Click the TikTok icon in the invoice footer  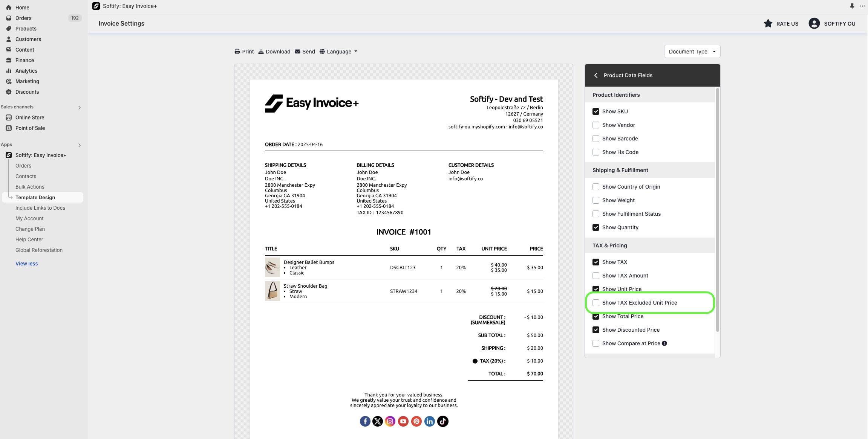(442, 421)
